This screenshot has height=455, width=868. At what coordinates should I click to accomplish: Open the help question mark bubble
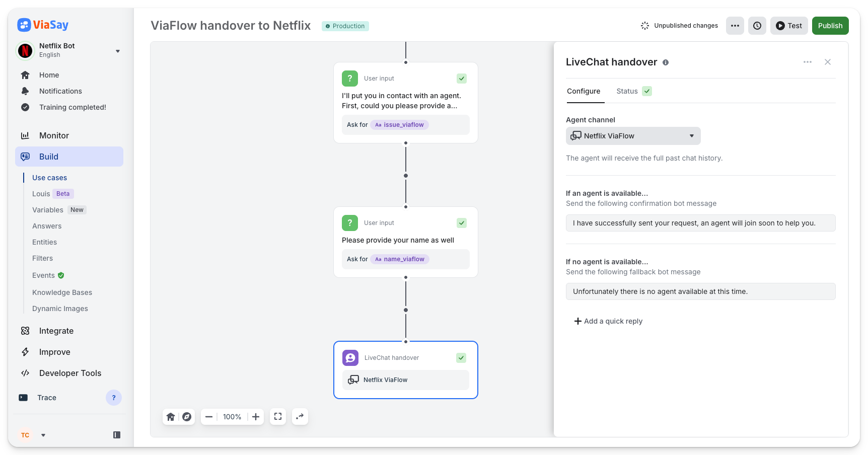pyautogui.click(x=114, y=398)
